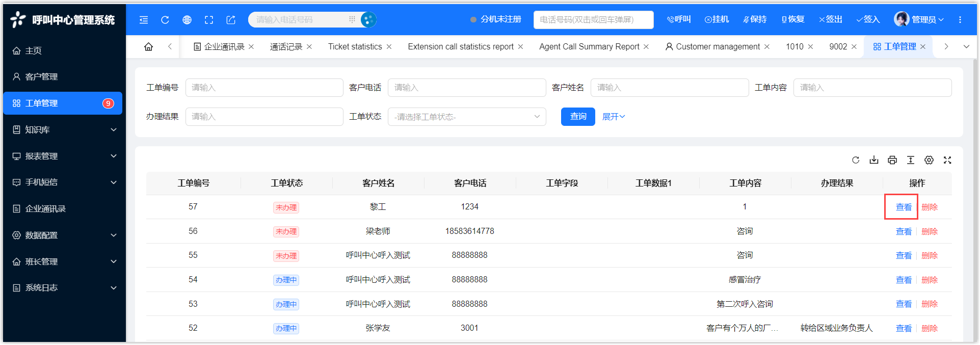Click the 查询 search button

coord(577,117)
